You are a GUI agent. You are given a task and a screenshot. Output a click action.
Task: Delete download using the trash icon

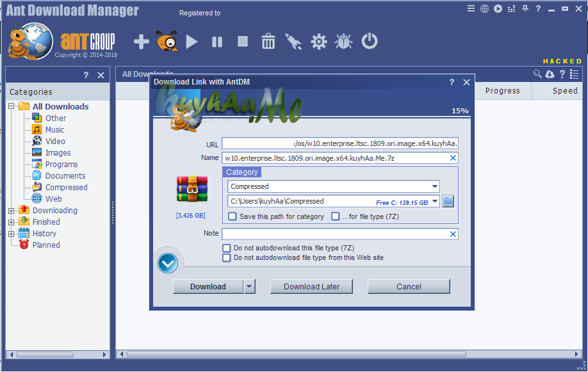pos(268,41)
